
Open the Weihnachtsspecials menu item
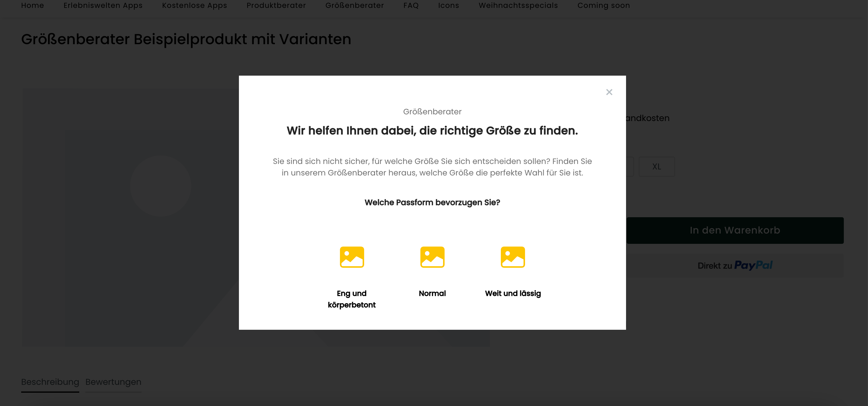[518, 5]
